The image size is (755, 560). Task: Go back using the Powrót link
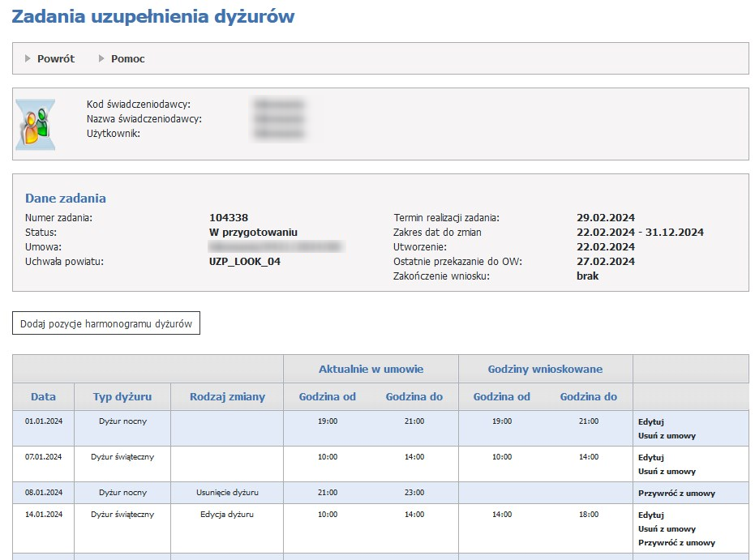coord(55,58)
